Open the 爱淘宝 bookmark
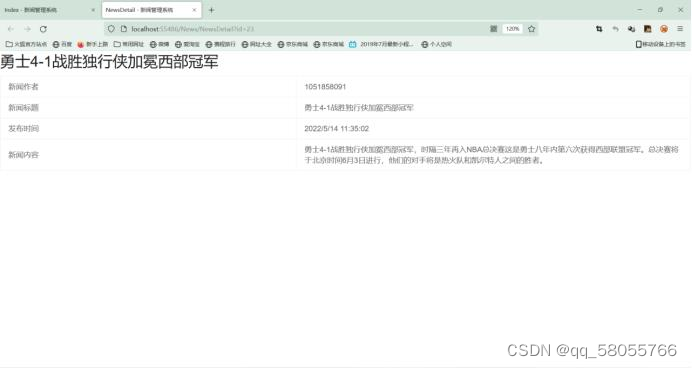 187,44
